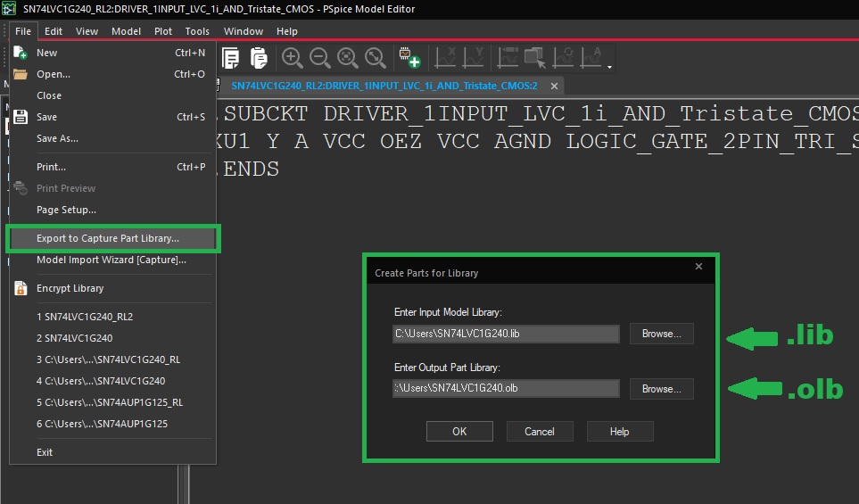Browse for the input model library
Screen dimensions: 859x504
(661, 334)
